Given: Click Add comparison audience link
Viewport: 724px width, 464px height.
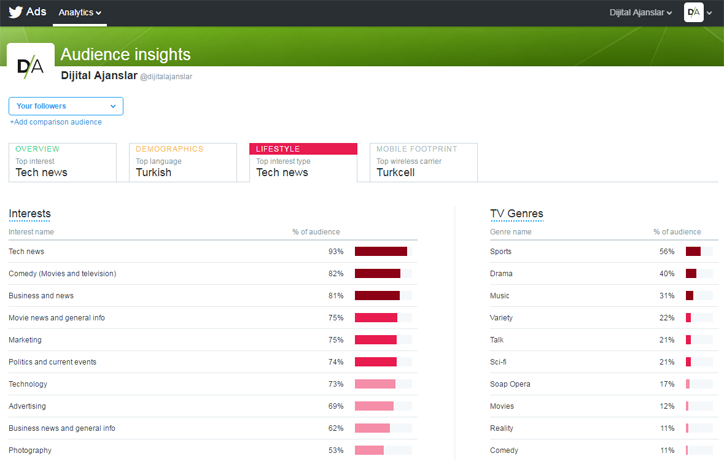Looking at the screenshot, I should click(56, 122).
